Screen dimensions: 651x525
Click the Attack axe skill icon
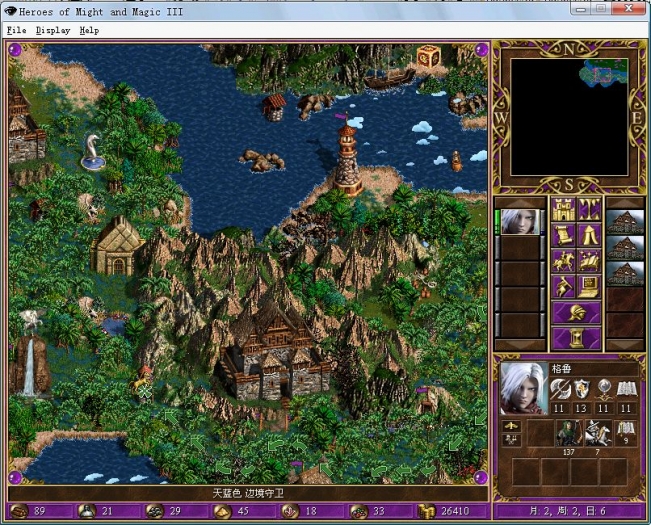560,390
